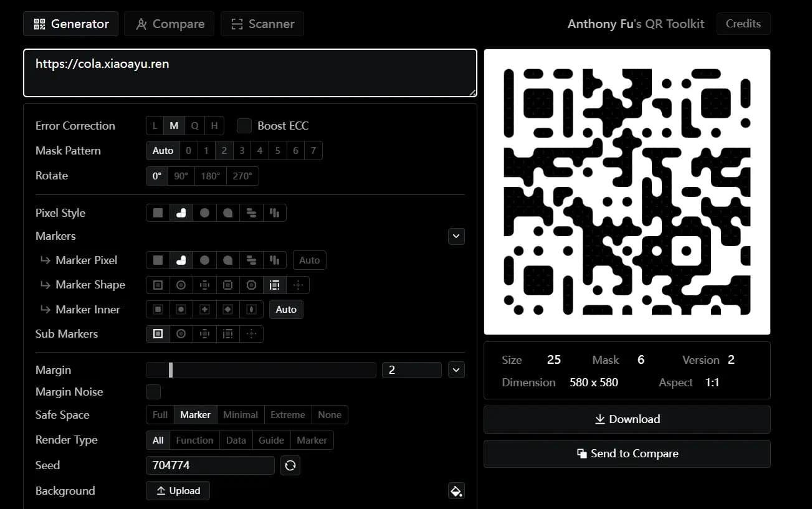Set Error Correction to Q
This screenshot has height=509, width=812.
(x=194, y=126)
